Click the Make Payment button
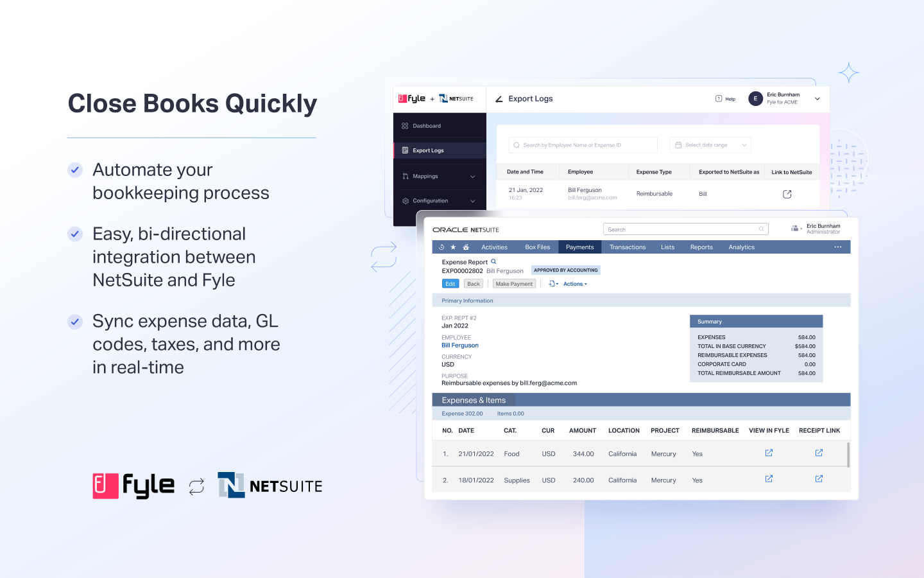This screenshot has width=924, height=578. [x=514, y=284]
